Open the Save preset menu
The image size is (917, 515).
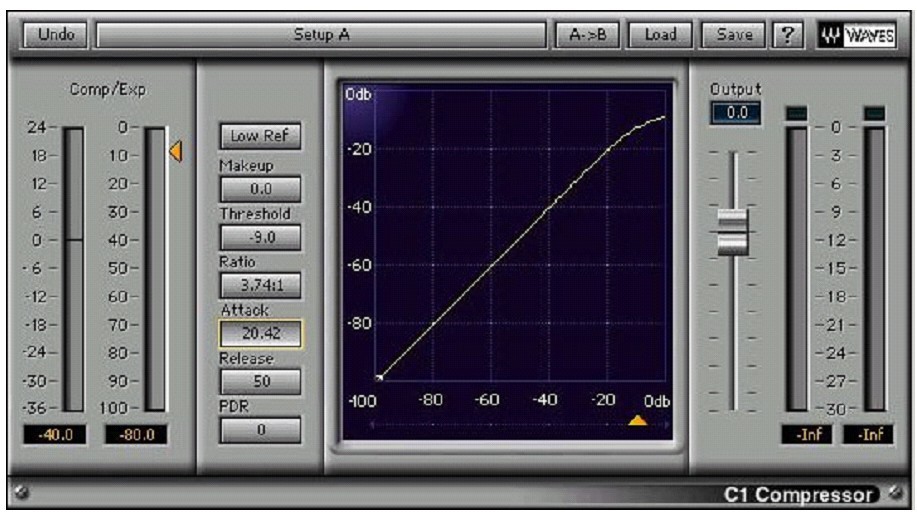coord(734,34)
